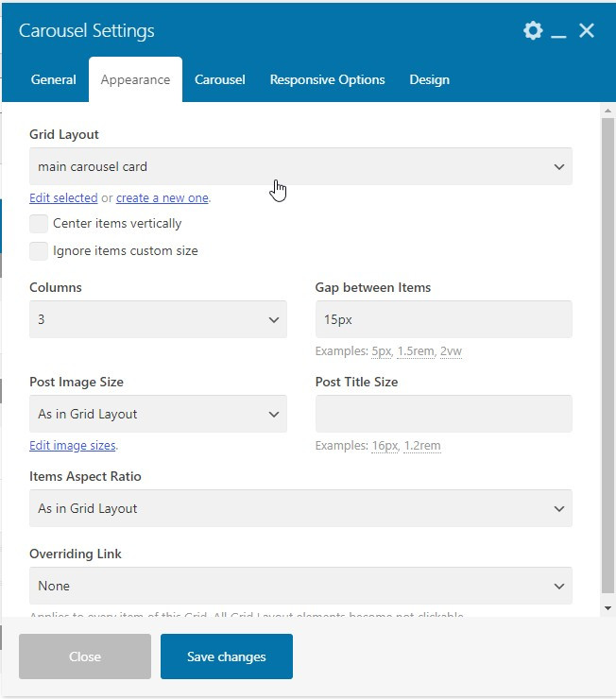
Task: Follow the Edit selected link
Action: pos(63,198)
